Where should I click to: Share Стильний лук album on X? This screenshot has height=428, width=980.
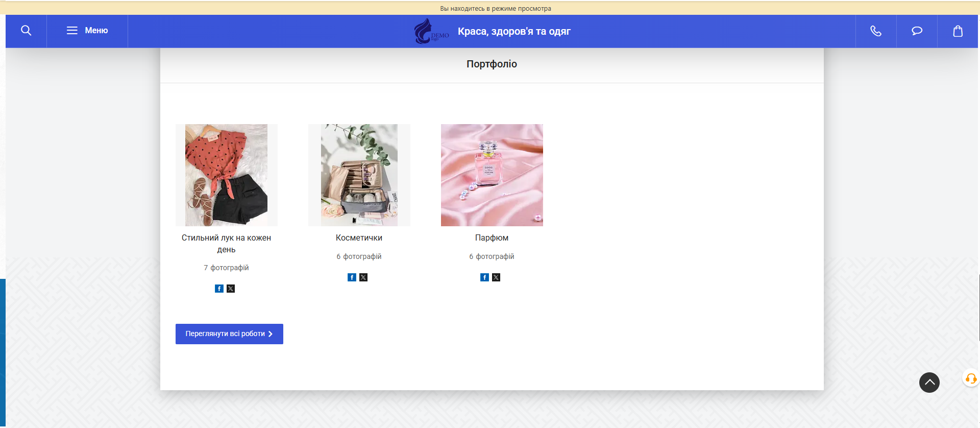[231, 289]
